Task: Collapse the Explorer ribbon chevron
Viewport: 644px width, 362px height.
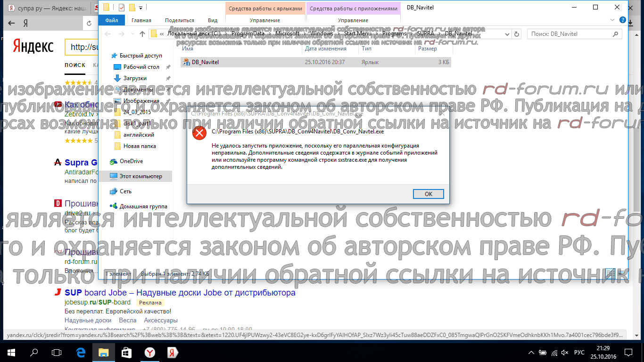Action: 613,20
